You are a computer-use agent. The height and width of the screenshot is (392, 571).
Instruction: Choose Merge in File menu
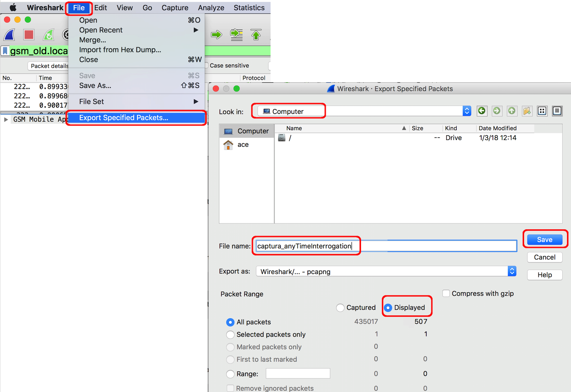click(x=137, y=40)
